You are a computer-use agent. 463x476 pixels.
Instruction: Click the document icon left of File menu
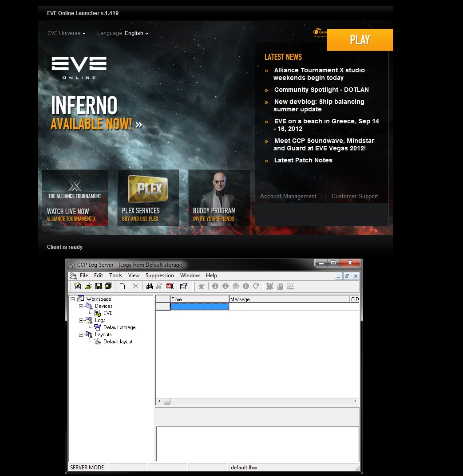tap(73, 275)
